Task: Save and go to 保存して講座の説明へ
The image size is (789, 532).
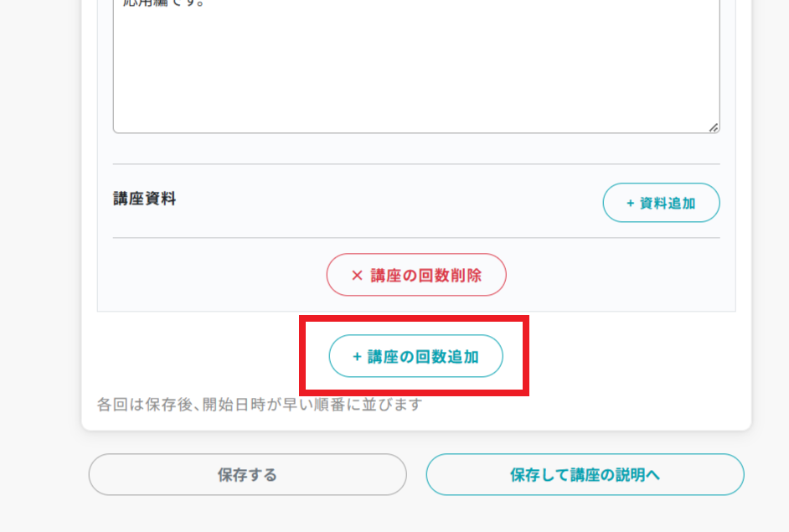Action: coord(585,475)
